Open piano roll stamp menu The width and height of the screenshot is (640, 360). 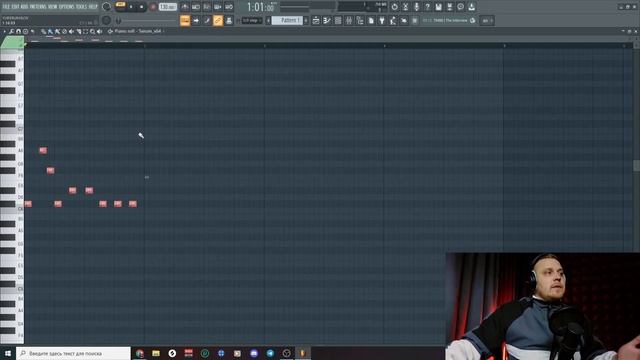25,31
